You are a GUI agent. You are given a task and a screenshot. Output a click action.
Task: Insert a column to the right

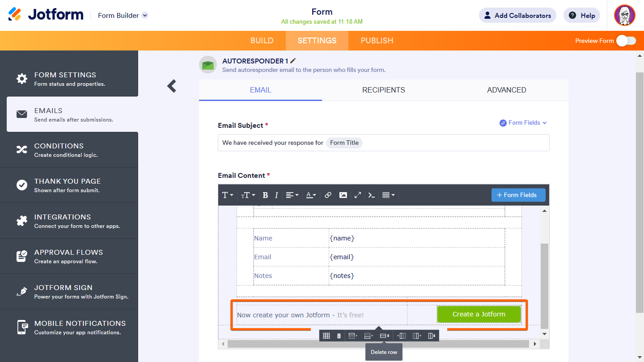coord(417,336)
